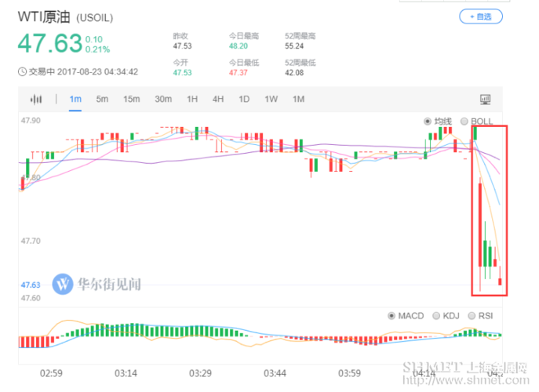Switch to the 1W weekly chart
This screenshot has height=392, width=539.
(271, 100)
